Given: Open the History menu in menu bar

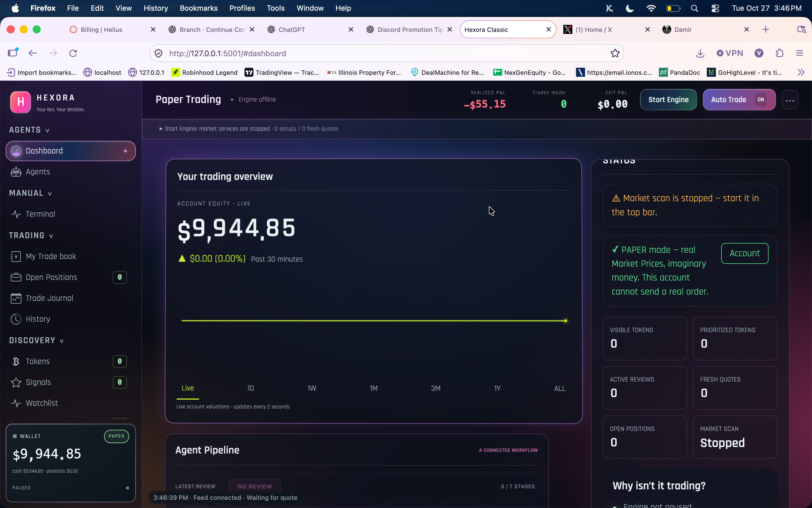Looking at the screenshot, I should coord(156,8).
